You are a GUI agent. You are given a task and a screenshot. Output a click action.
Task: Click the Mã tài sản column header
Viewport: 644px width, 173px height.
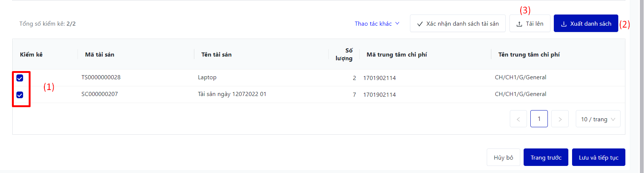click(100, 55)
